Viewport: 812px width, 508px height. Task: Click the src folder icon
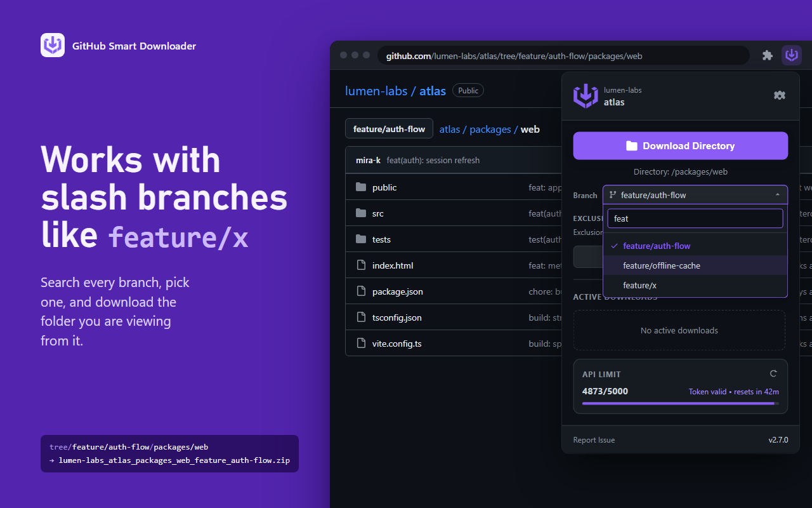(x=362, y=213)
